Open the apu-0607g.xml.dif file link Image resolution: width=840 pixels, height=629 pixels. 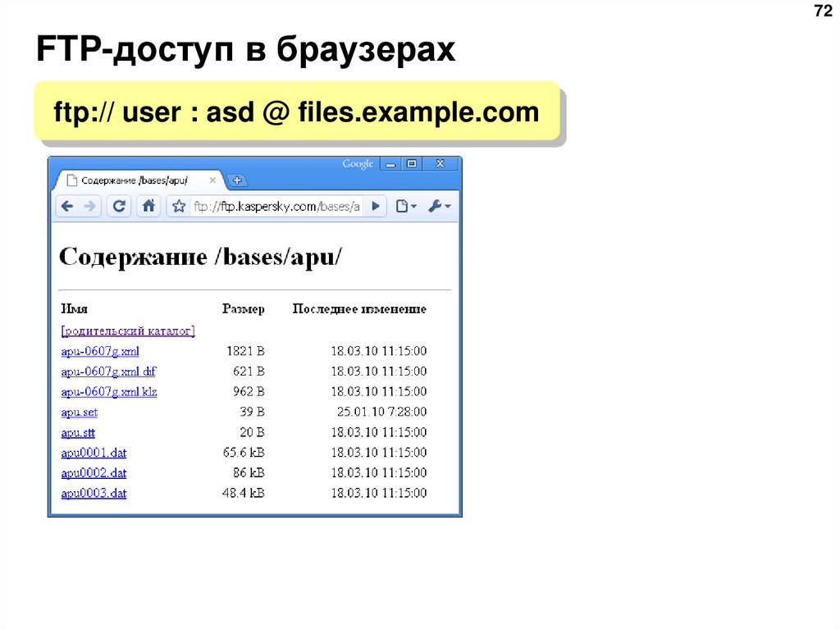tap(109, 371)
